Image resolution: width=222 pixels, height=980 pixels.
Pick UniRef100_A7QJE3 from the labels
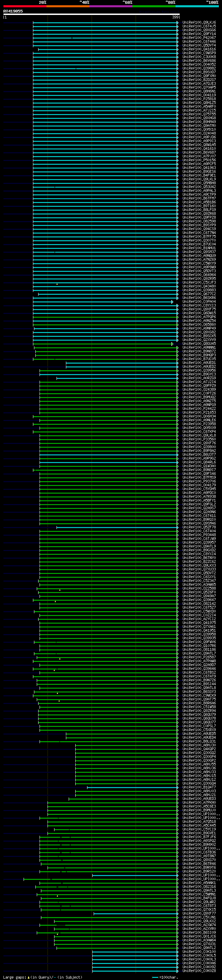click(199, 84)
